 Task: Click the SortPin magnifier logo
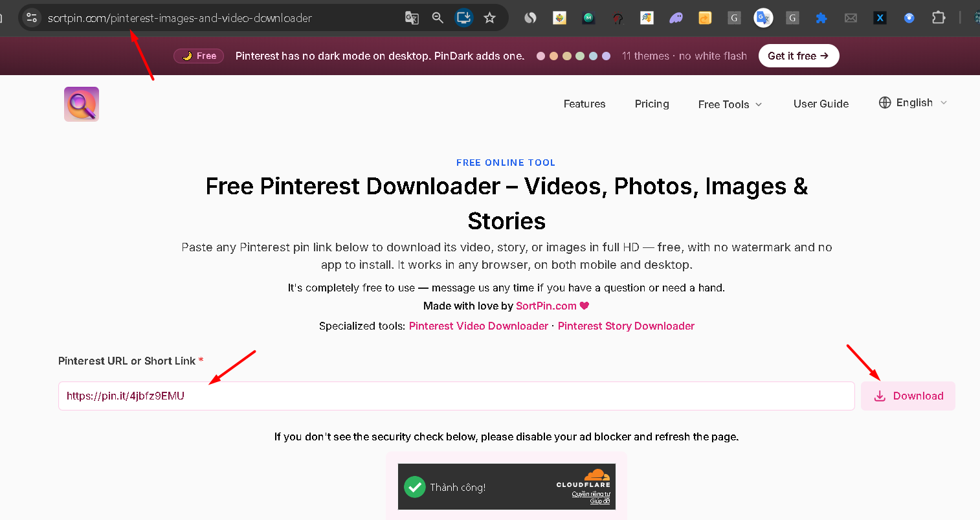[82, 104]
